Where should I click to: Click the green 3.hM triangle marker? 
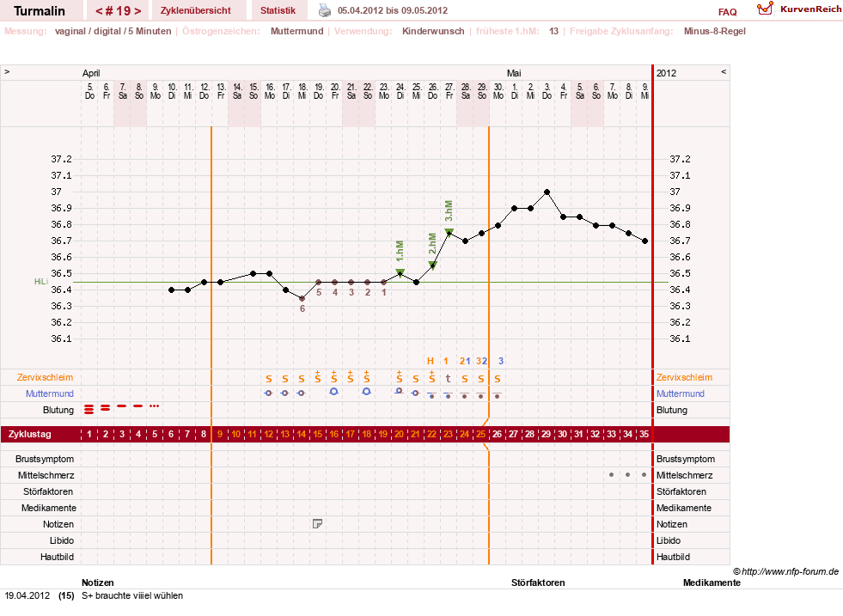pos(449,232)
